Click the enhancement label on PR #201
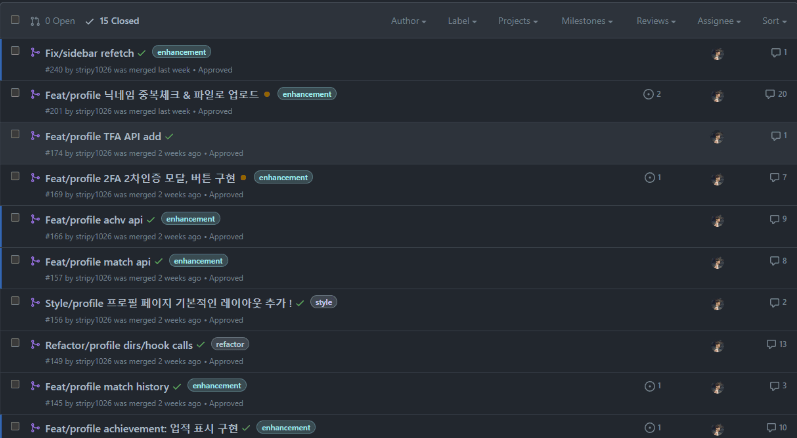 coord(307,94)
